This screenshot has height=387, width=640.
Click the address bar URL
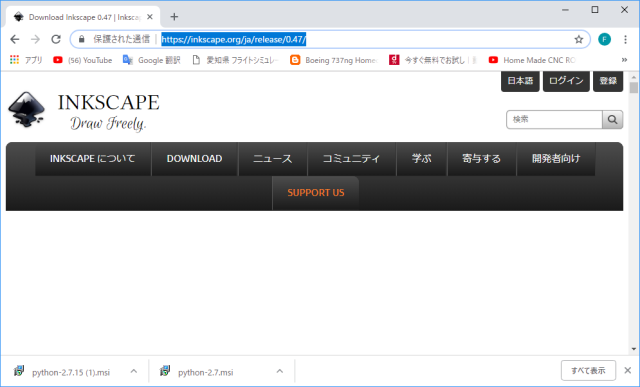pyautogui.click(x=233, y=40)
